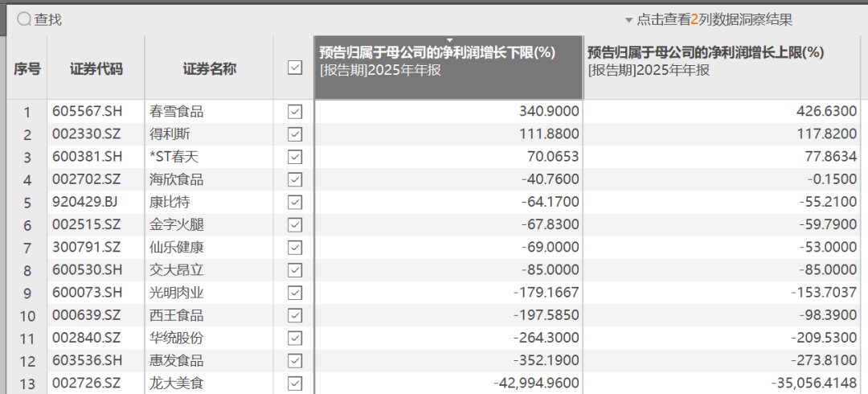
Task: Select row number 9
Action: tap(27, 293)
